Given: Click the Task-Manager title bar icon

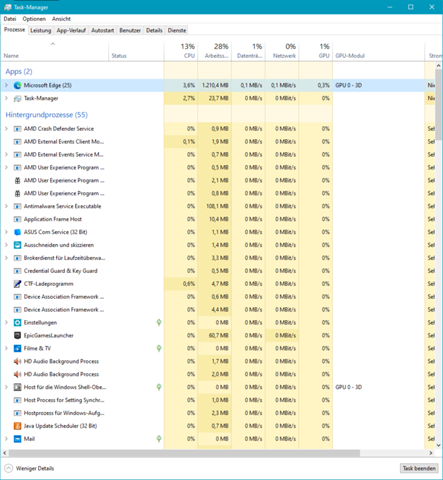Looking at the screenshot, I should [7, 7].
